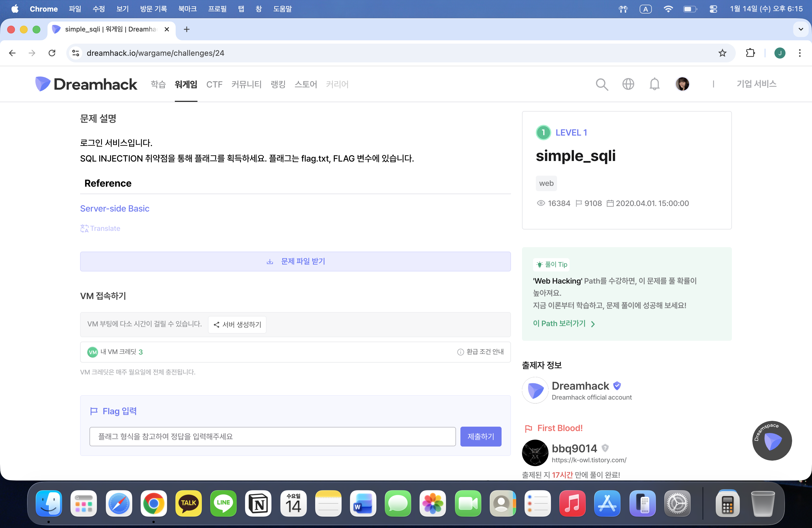Image resolution: width=812 pixels, height=528 pixels.
Task: Open the Dreamhack search icon
Action: tap(602, 84)
